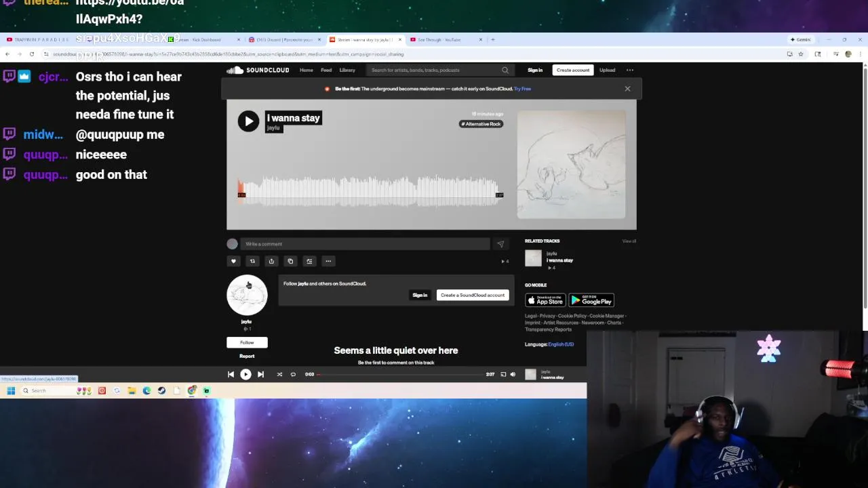Switch to the Discord browser tab

pos(285,39)
